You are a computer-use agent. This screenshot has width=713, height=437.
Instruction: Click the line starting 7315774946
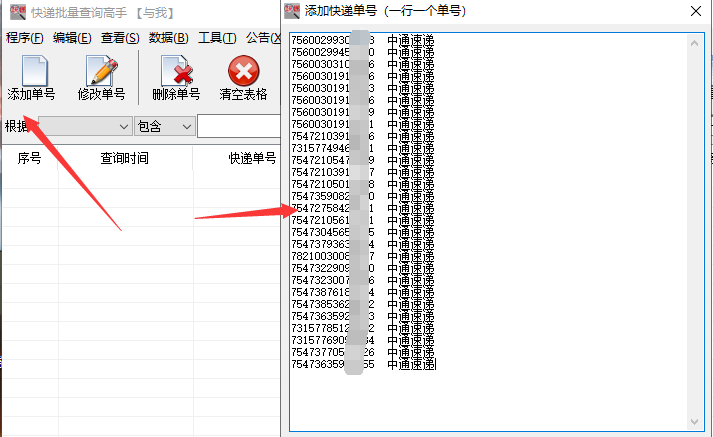(x=362, y=148)
